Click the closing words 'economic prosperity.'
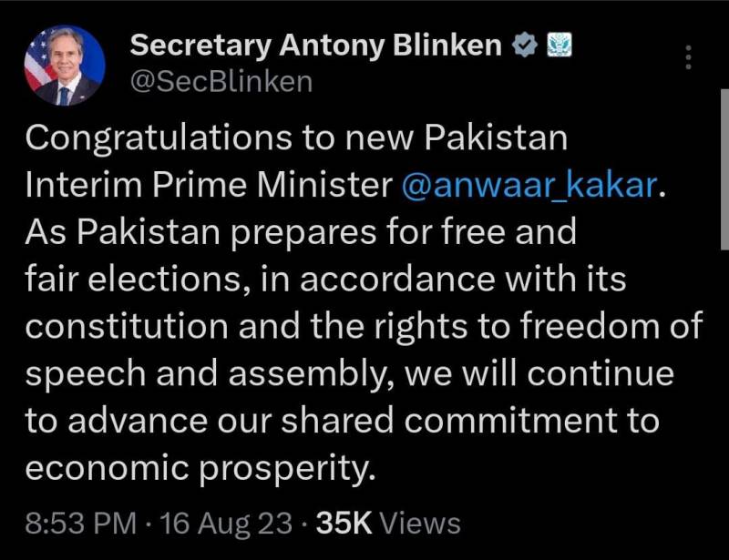 coord(200,468)
